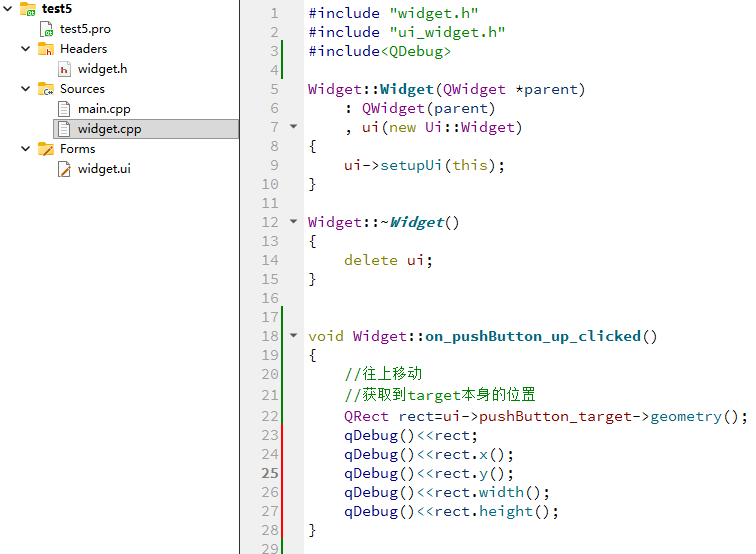
Task: Click qDebug()<<rect; on line 23
Action: (411, 435)
